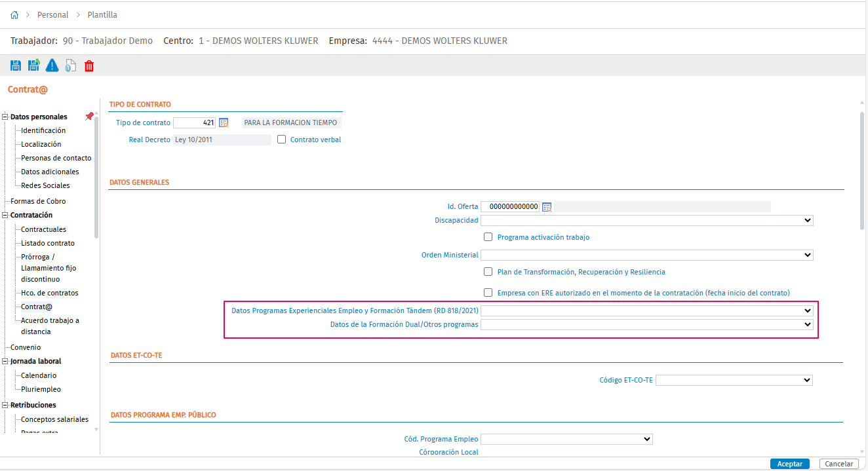The width and height of the screenshot is (868, 471).
Task: Open the Discapacidad dropdown
Action: point(647,221)
